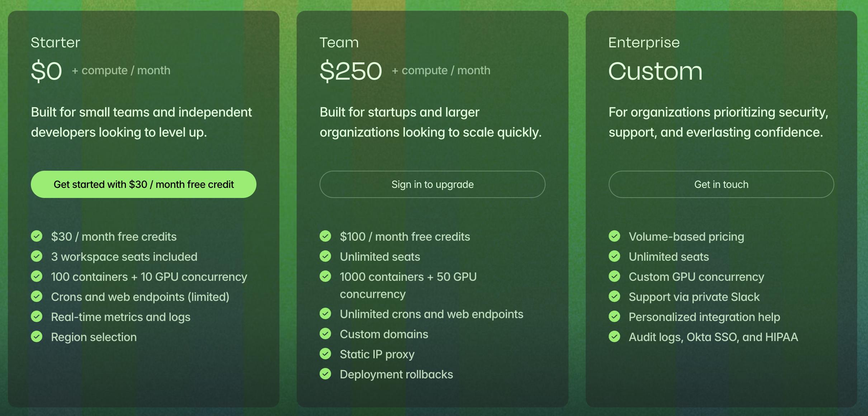Click 'Get started with $30 / month free credit'

coord(143,184)
